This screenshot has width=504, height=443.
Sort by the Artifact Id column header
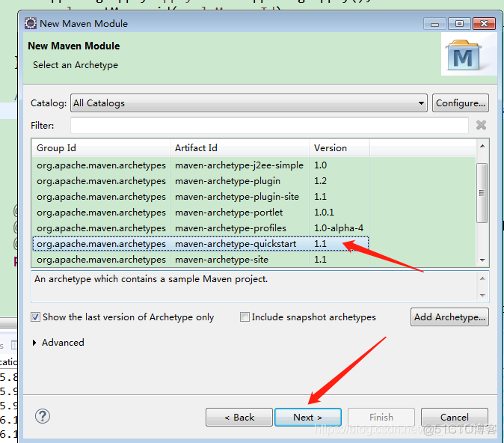[239, 148]
